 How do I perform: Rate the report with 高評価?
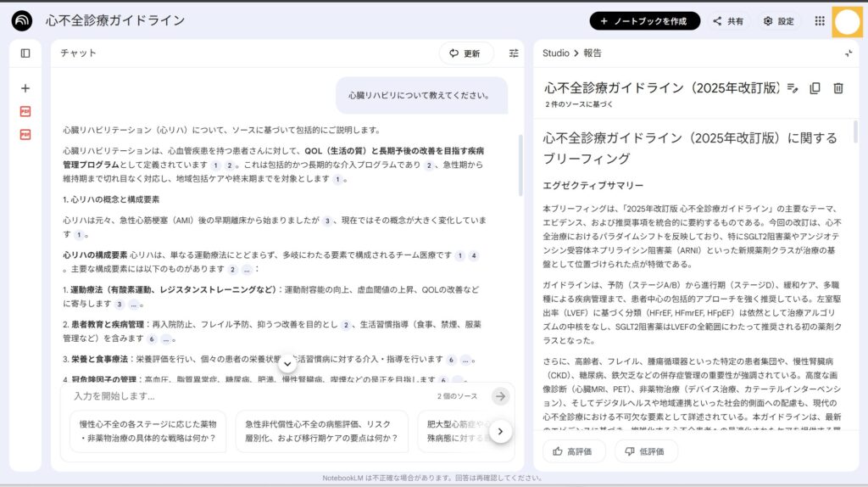[x=574, y=451]
